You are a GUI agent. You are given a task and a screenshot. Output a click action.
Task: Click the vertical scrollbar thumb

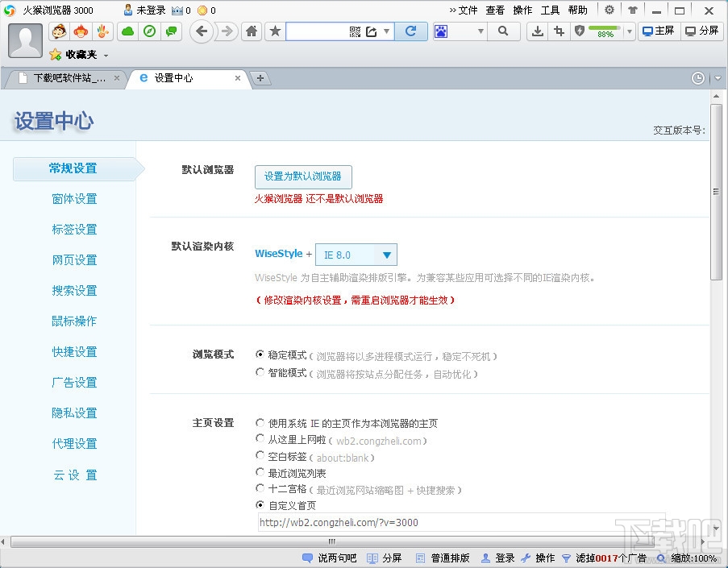point(716,192)
